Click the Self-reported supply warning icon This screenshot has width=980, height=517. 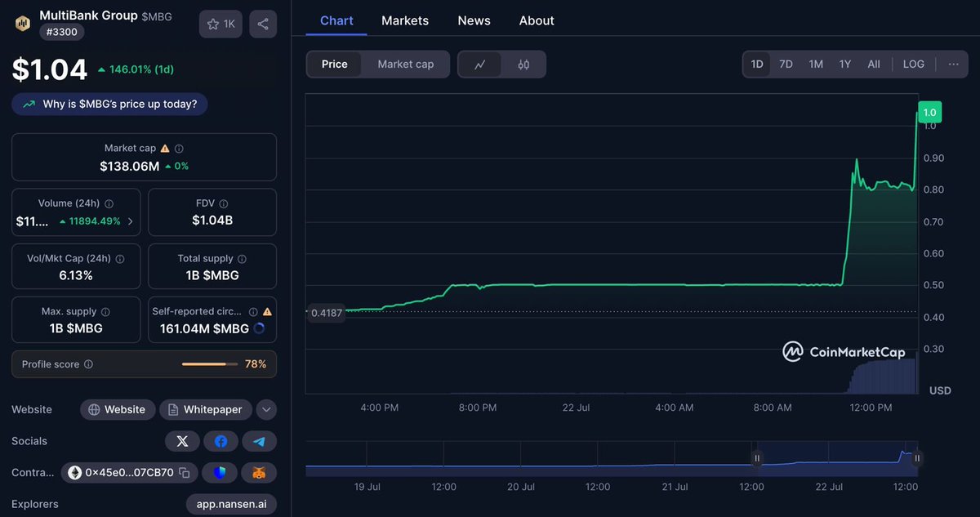coord(267,312)
